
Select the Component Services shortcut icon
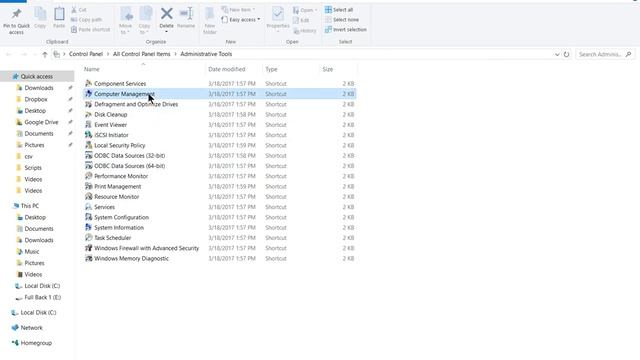coord(89,83)
